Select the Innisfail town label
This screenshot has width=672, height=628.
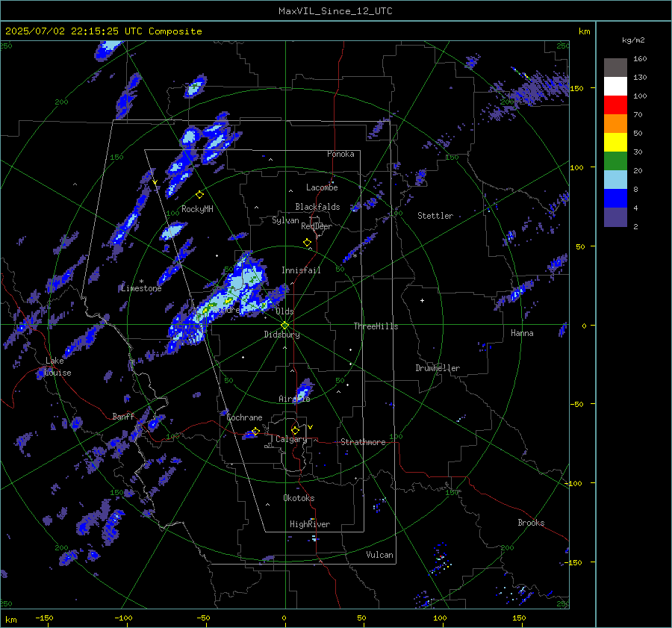(x=301, y=270)
